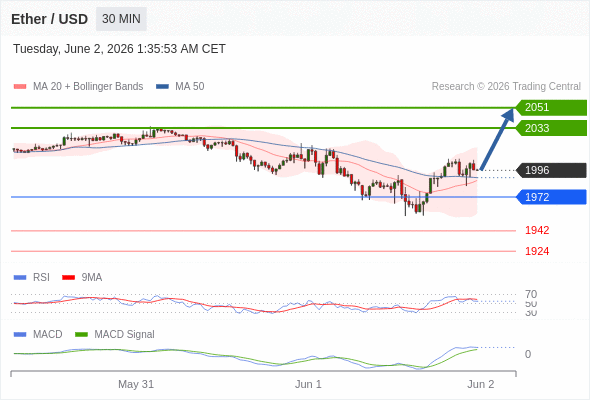Click the 9MA legend label

pos(92,278)
